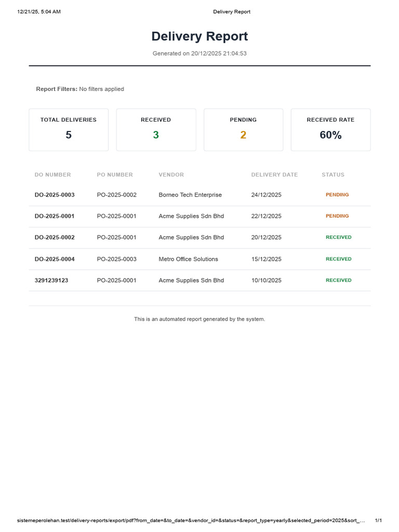This screenshot has width=399, height=532.
Task: Click the delivery date 20/12/2025
Action: click(267, 237)
